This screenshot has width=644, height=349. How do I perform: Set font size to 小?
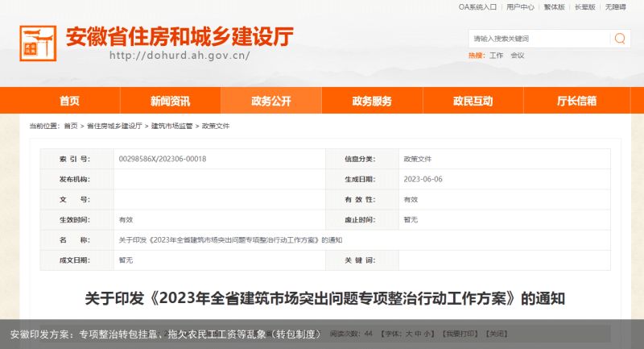[427, 334]
